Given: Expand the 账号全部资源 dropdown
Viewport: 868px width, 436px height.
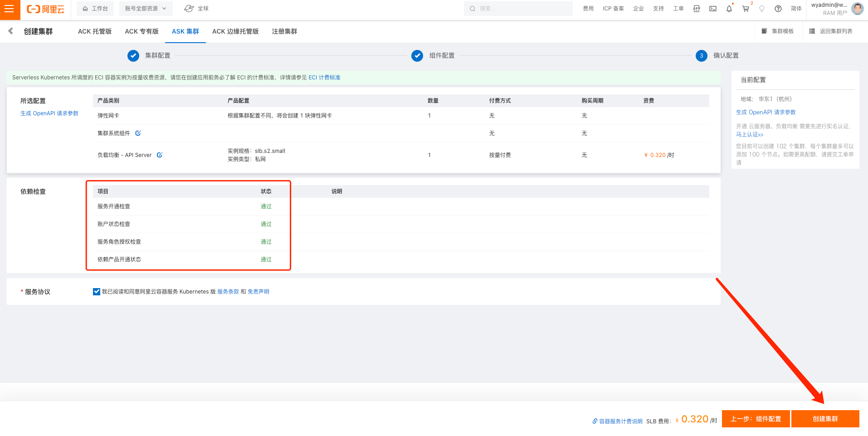Looking at the screenshot, I should click(146, 9).
